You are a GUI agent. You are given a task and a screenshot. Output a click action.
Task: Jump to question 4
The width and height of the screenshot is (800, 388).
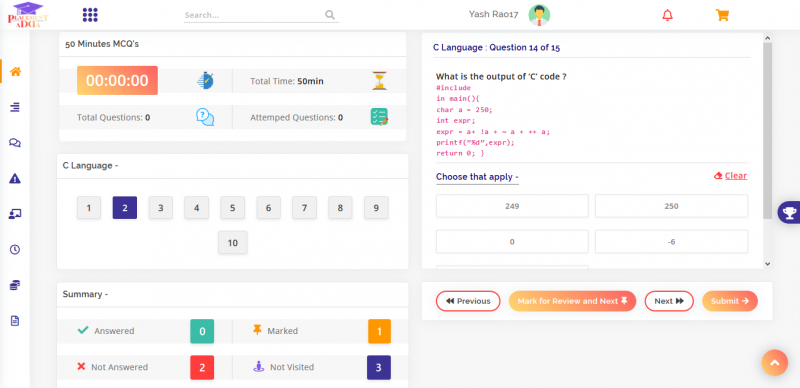point(196,208)
